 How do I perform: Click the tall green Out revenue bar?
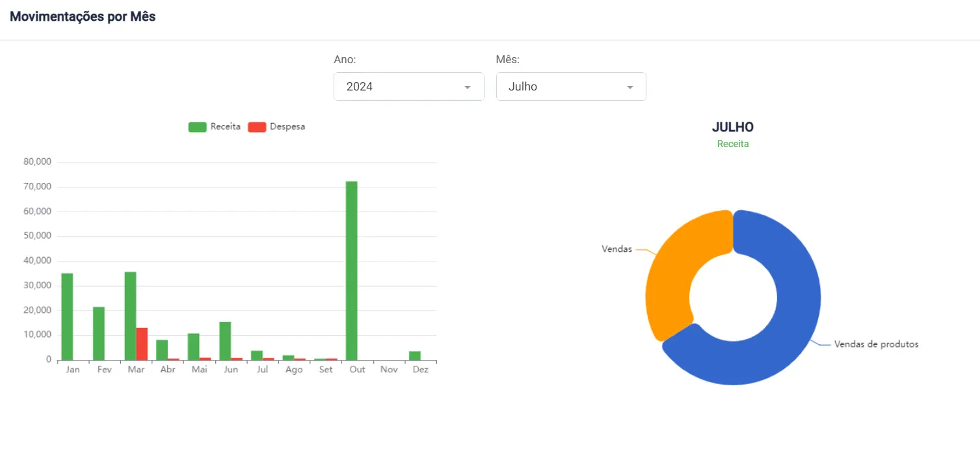[352, 271]
